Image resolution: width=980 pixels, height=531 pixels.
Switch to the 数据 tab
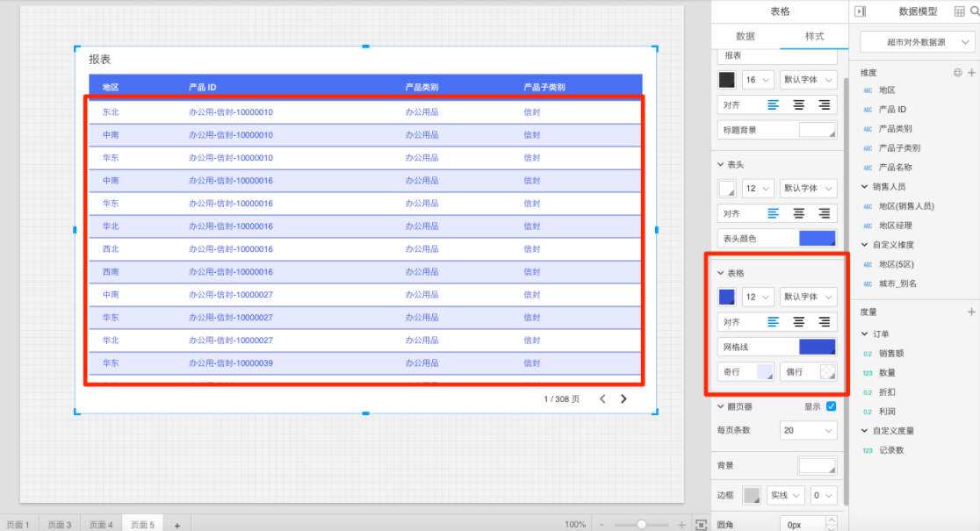coord(745,36)
